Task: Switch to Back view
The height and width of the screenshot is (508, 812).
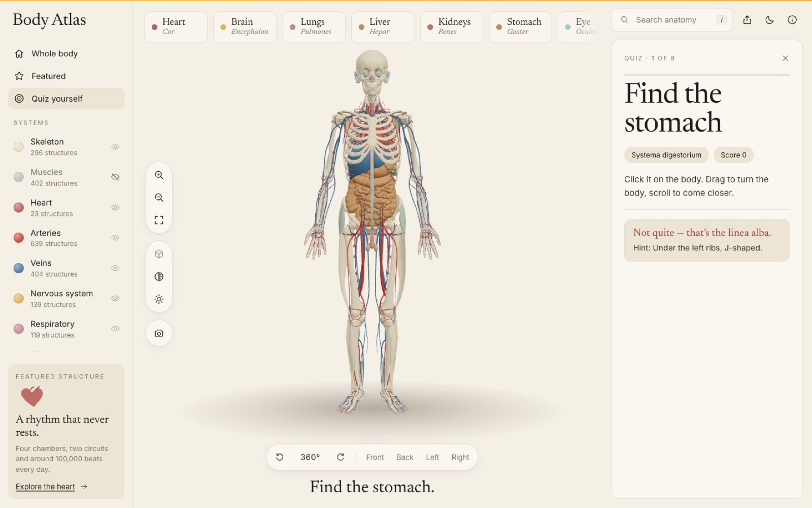Action: (404, 457)
